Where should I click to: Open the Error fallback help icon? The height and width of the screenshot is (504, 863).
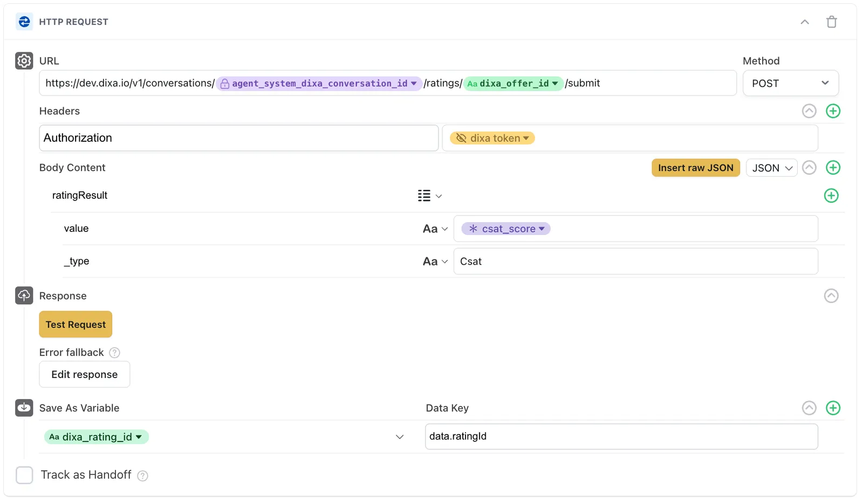pyautogui.click(x=114, y=353)
